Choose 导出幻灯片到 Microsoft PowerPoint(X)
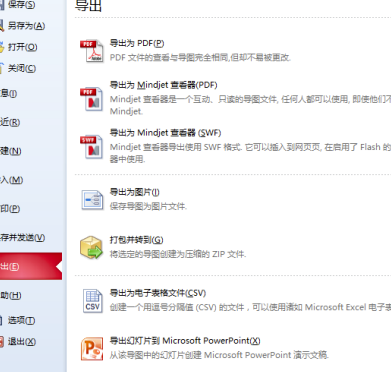The image size is (391, 372). click(x=185, y=341)
